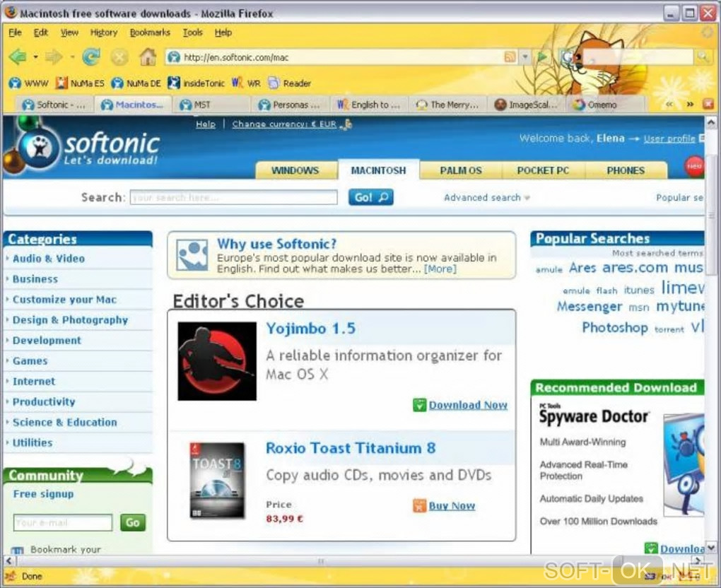
Task: Click the Buy Now link
Action: pos(452,506)
